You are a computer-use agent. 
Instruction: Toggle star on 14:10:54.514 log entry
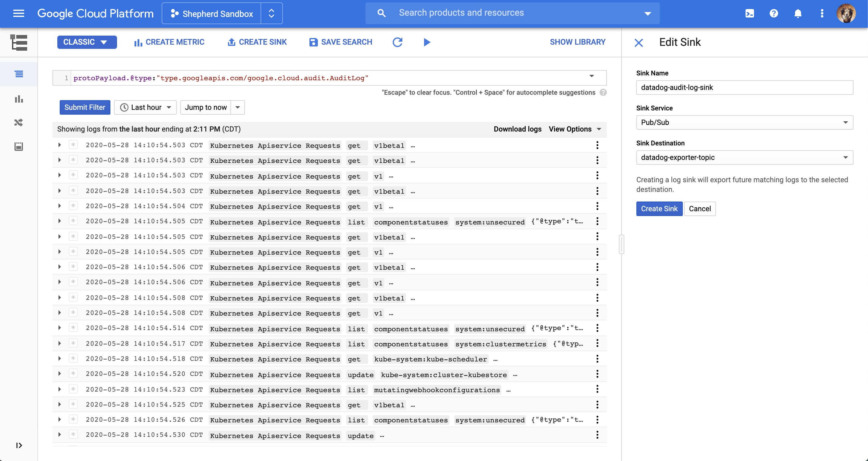click(73, 328)
